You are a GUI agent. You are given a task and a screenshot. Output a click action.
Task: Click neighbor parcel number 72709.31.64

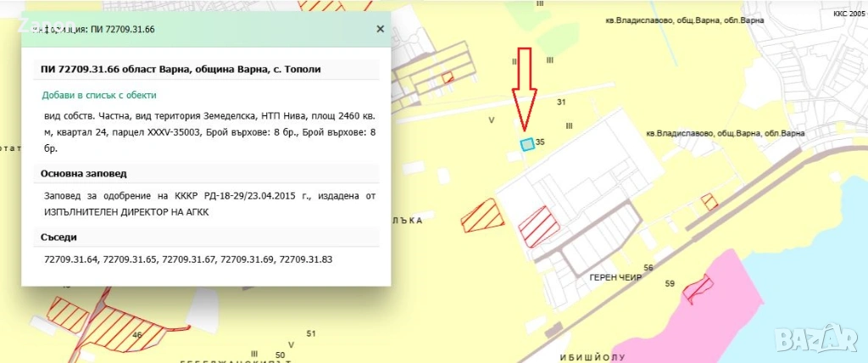[70, 258]
